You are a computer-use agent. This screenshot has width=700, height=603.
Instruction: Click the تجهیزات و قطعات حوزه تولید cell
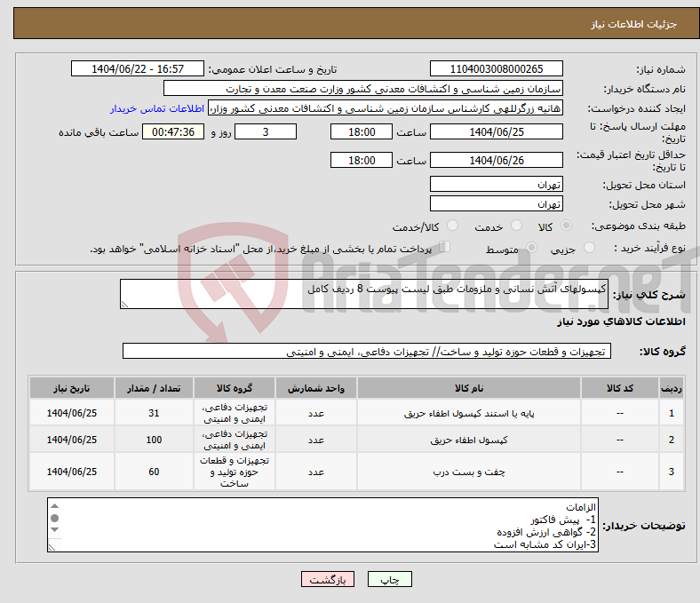(235, 472)
